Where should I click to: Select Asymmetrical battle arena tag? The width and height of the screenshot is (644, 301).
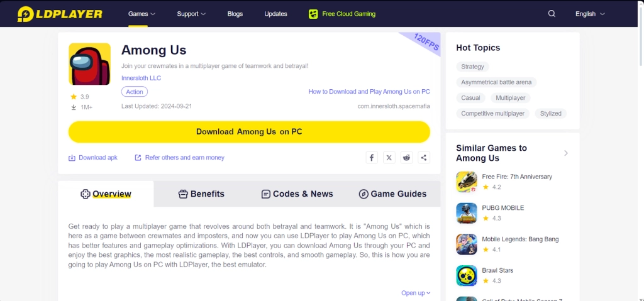tap(496, 82)
